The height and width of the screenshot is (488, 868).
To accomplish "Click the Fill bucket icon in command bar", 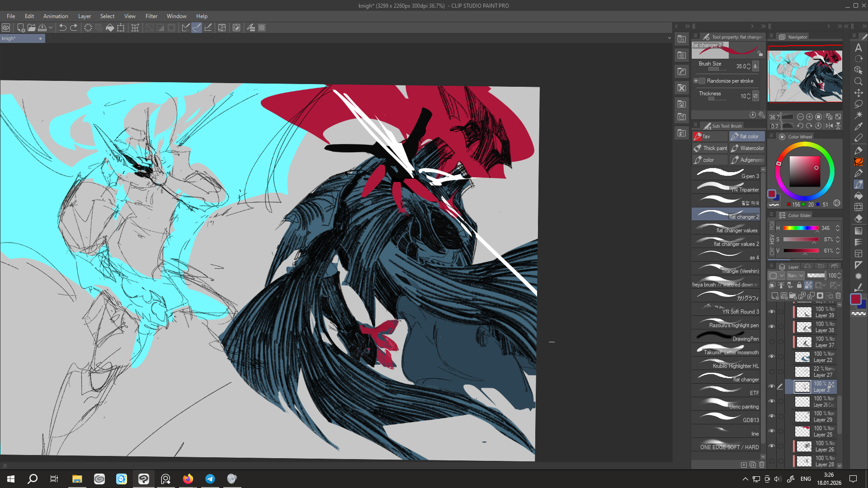I will pyautogui.click(x=110, y=28).
